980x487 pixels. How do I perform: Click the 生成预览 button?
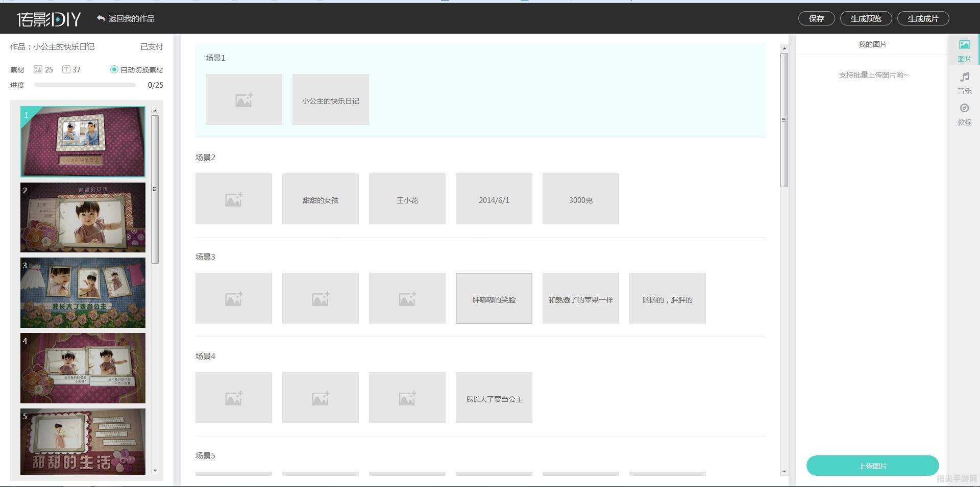(866, 18)
